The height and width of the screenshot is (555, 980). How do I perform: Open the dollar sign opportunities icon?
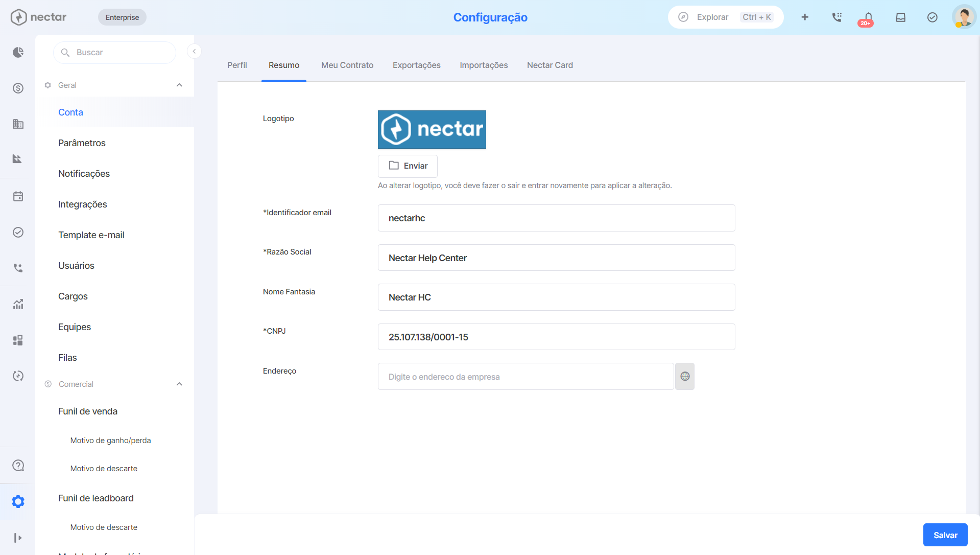pyautogui.click(x=18, y=88)
